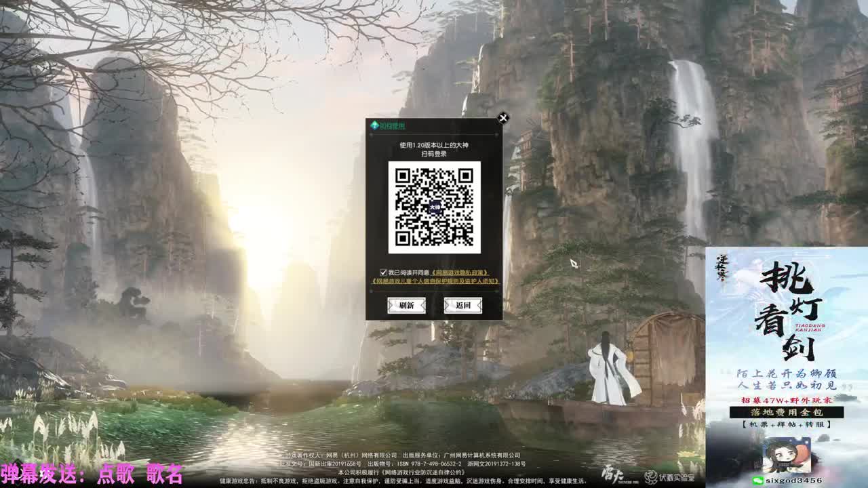Viewport: 868px width, 488px height.
Task: Close the QR login dialog
Action: coord(503,118)
